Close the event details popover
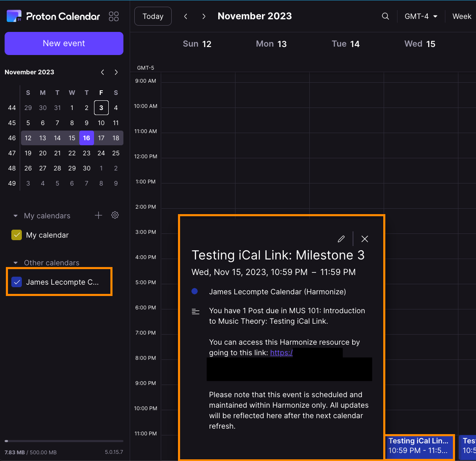 click(365, 239)
